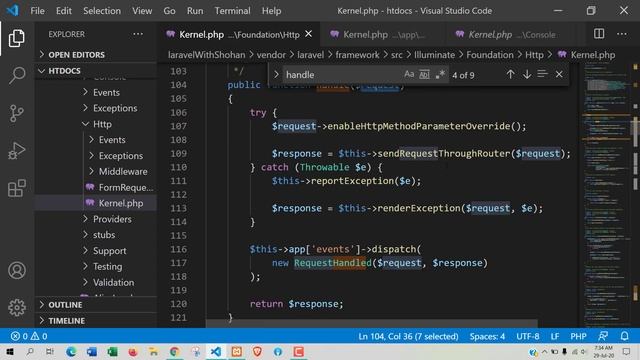The width and height of the screenshot is (640, 360).
Task: Open the File menu
Action: coord(37,11)
